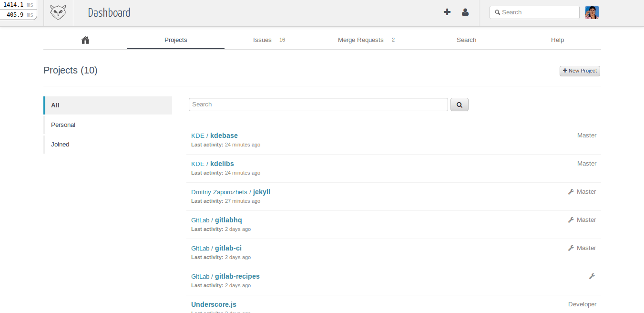Open the Underscore.js project link
Viewport: 644px width, 313px height.
point(214,304)
